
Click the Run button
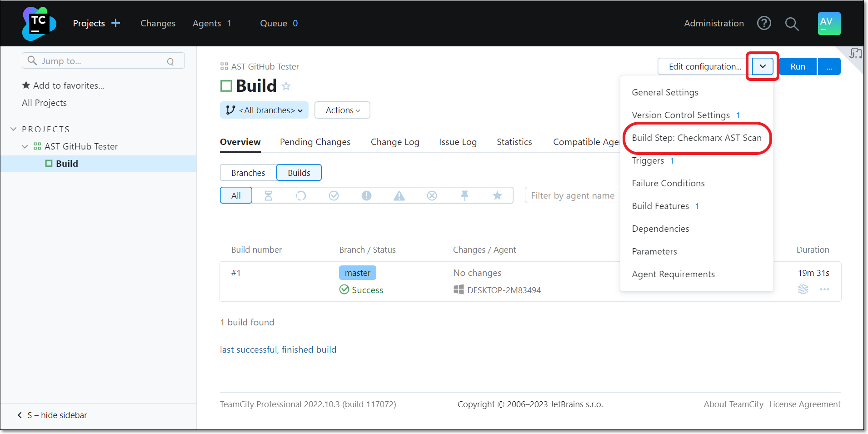[798, 66]
